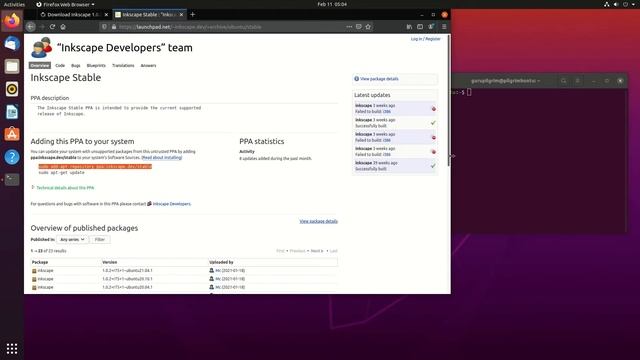This screenshot has height=360, width=640.
Task: Click the Activities button in top bar
Action: 14,4
